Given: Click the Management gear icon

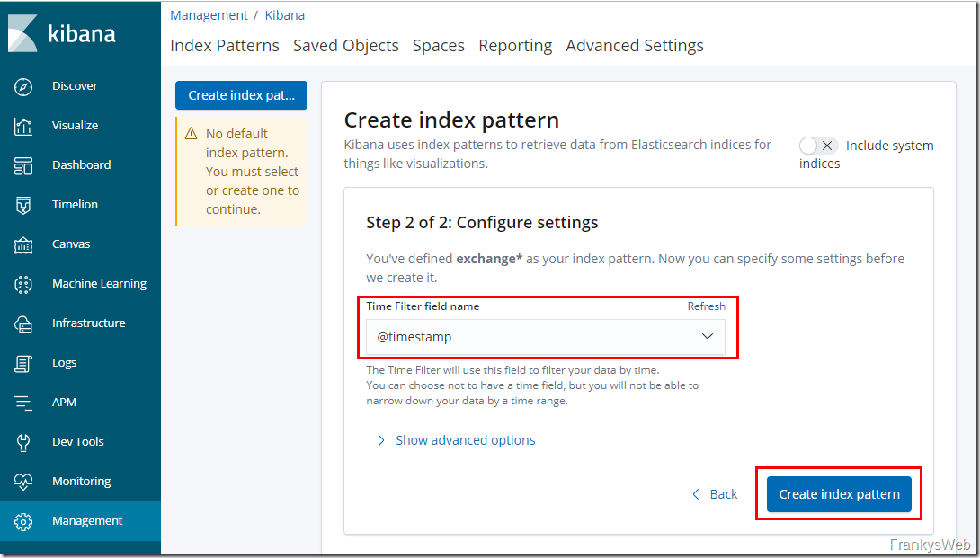Looking at the screenshot, I should coord(24,521).
